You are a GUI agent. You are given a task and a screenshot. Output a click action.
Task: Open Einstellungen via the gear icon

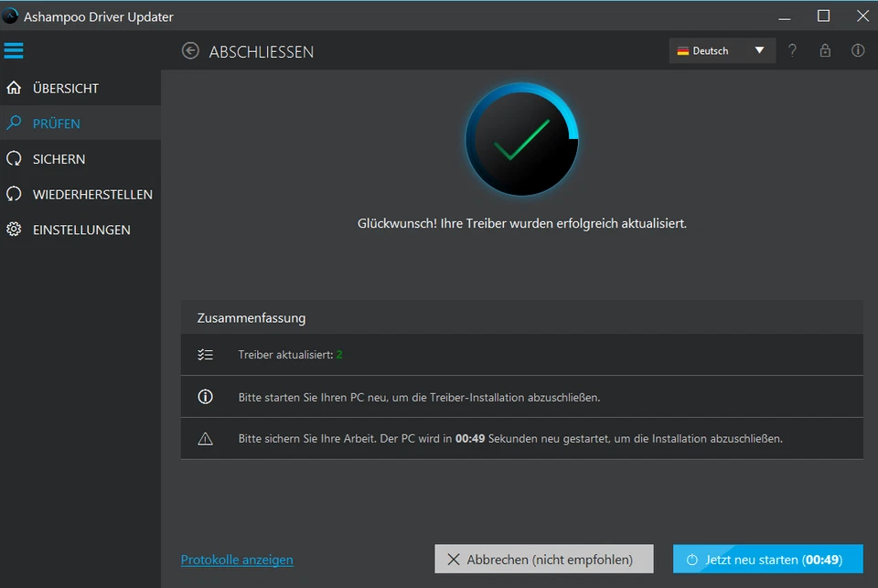tap(14, 230)
